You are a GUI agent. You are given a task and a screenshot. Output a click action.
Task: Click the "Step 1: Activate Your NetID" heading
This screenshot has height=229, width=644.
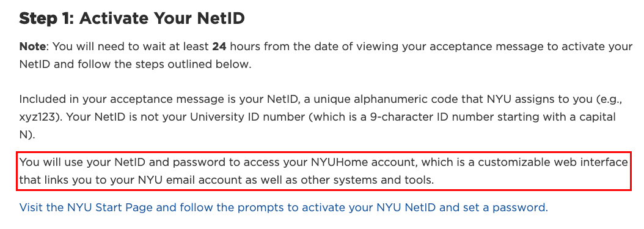coord(132,18)
